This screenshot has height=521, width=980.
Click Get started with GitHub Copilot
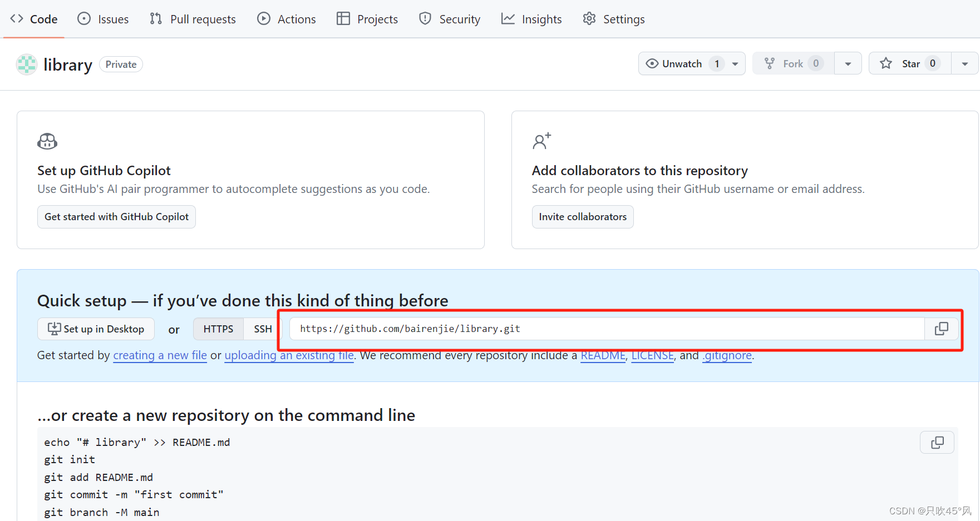[116, 217]
